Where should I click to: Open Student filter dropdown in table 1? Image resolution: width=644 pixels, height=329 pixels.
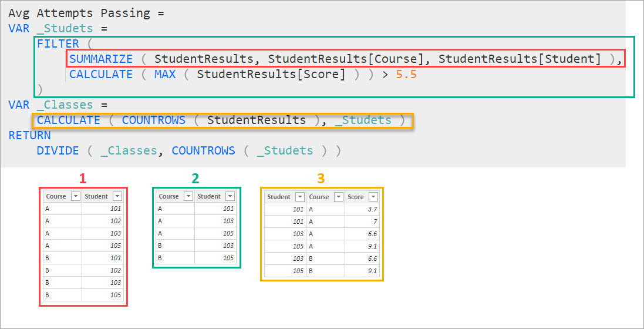tap(117, 196)
